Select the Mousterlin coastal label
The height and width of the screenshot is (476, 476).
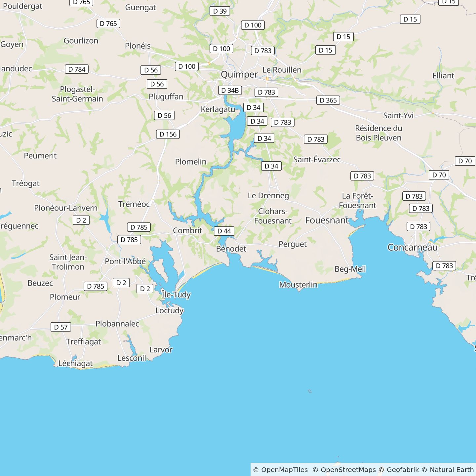[298, 285]
